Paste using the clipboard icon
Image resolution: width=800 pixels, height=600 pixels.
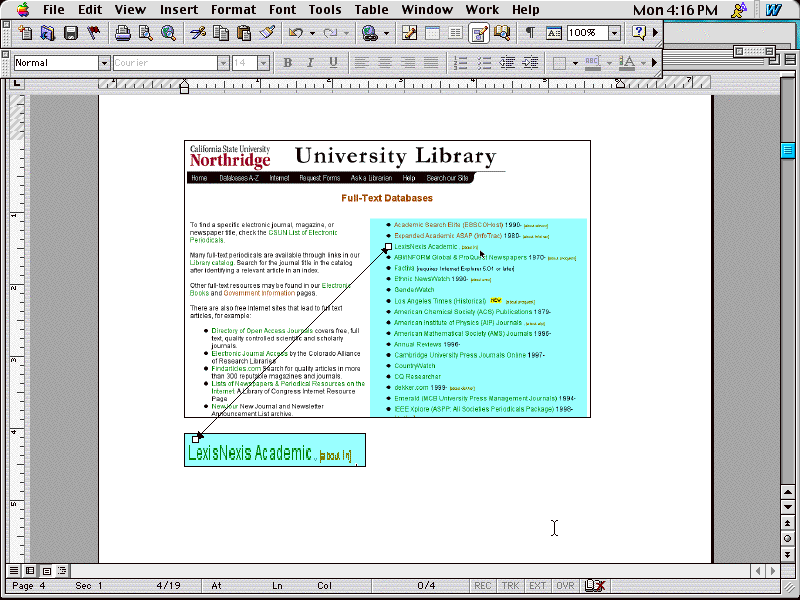pos(244,33)
